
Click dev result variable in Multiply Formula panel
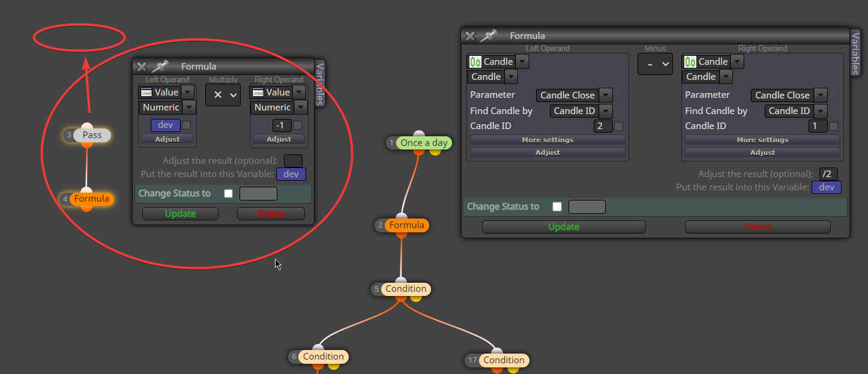pyautogui.click(x=291, y=174)
